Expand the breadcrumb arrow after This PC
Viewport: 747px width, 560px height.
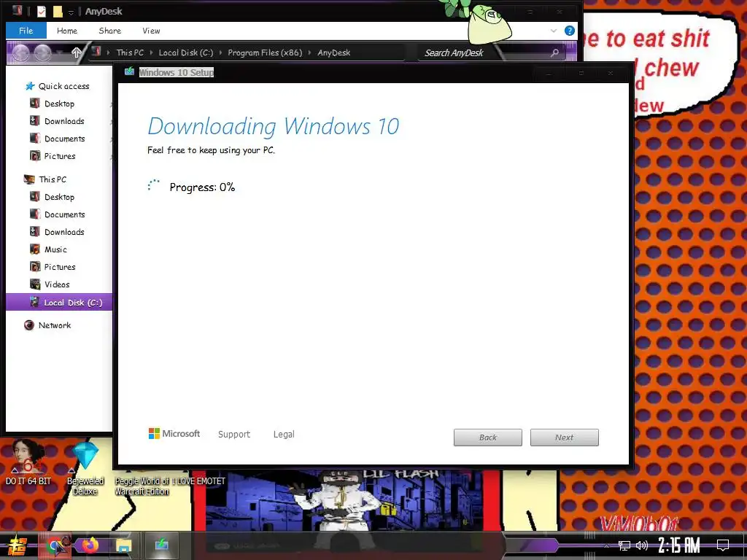click(x=151, y=52)
